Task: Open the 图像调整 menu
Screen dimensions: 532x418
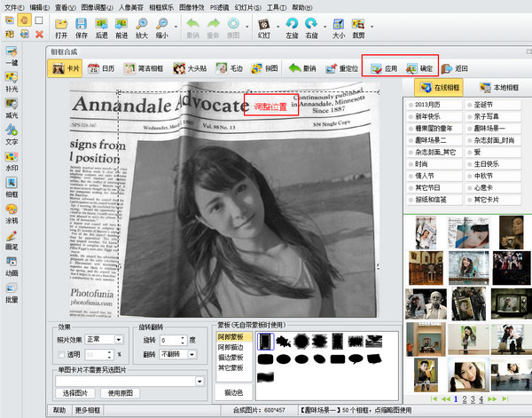Action: click(x=98, y=7)
